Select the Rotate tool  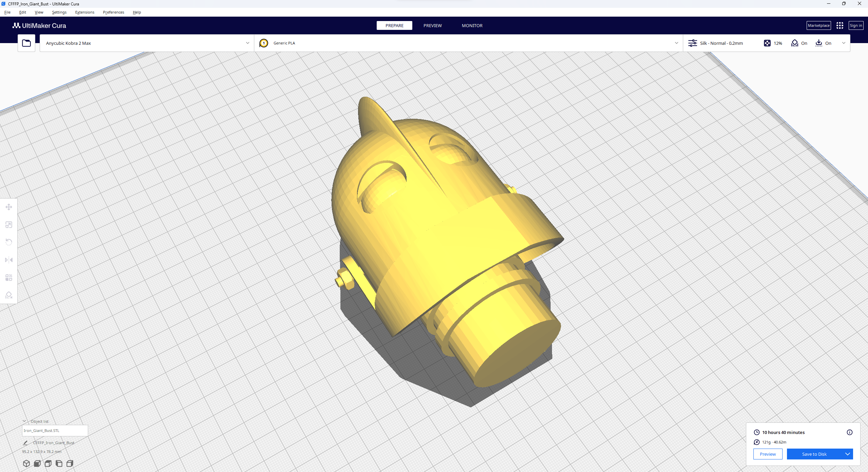tap(9, 242)
